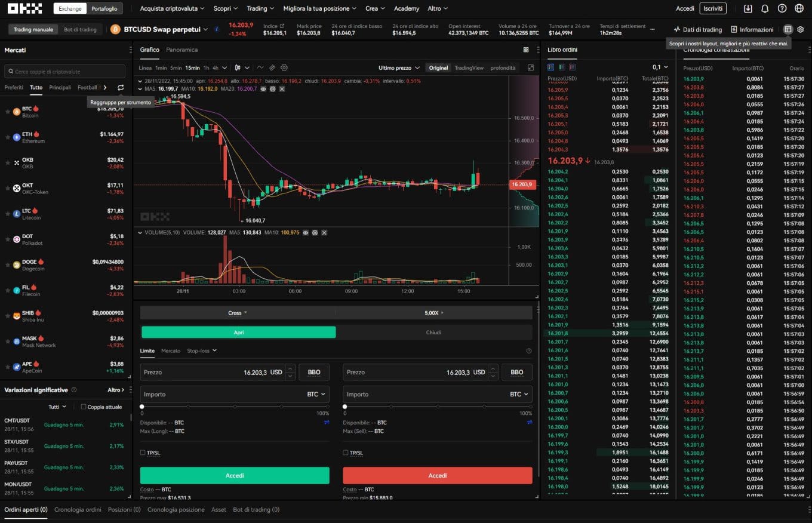Click the Cerca coppie di criptovalute search field
The width and height of the screenshot is (812, 523).
pyautogui.click(x=64, y=71)
